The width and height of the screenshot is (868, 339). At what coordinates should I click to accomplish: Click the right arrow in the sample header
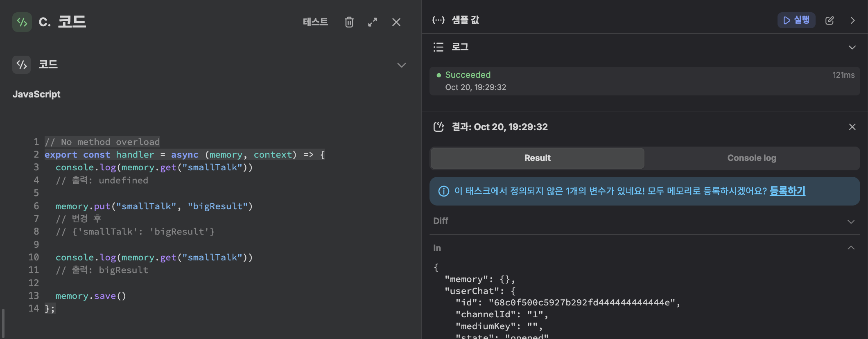[x=852, y=20]
